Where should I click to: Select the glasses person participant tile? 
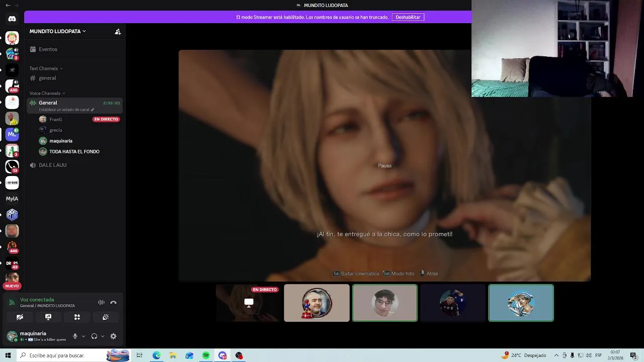(x=385, y=303)
